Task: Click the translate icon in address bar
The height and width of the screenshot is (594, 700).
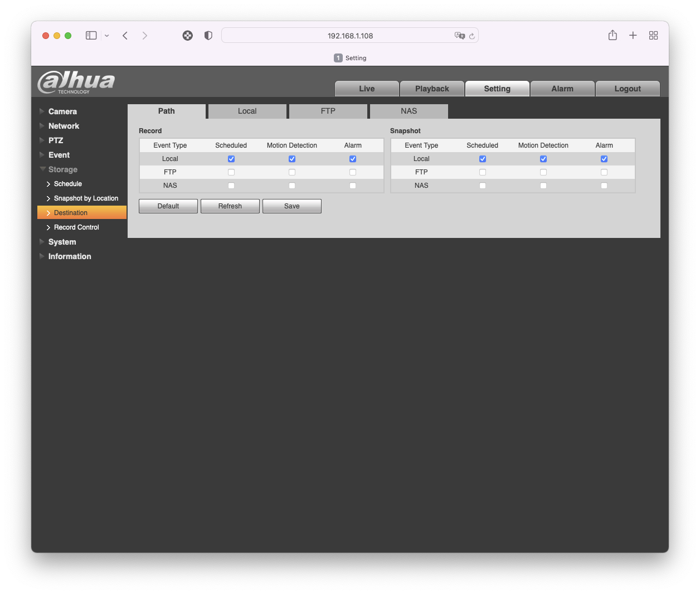Action: click(460, 36)
